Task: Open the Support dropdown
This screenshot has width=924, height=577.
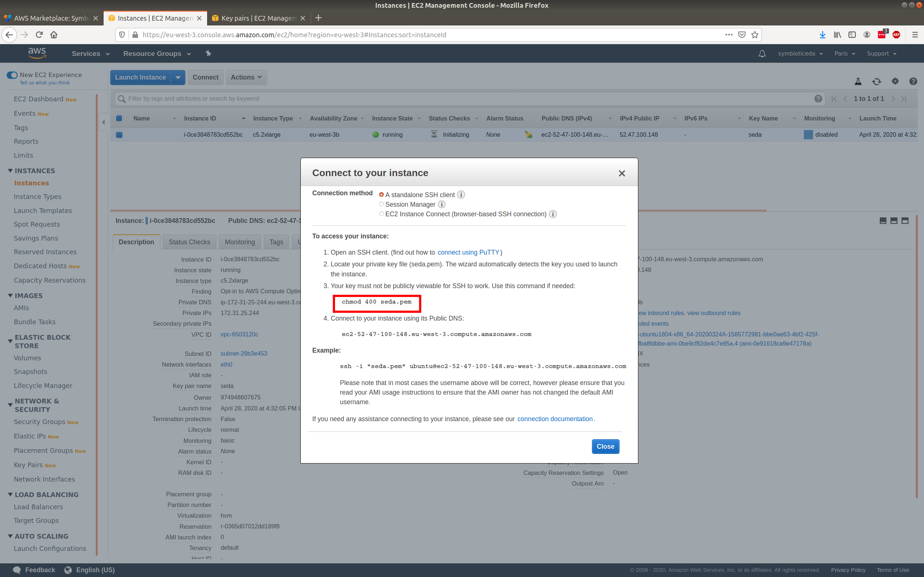Action: (x=881, y=54)
